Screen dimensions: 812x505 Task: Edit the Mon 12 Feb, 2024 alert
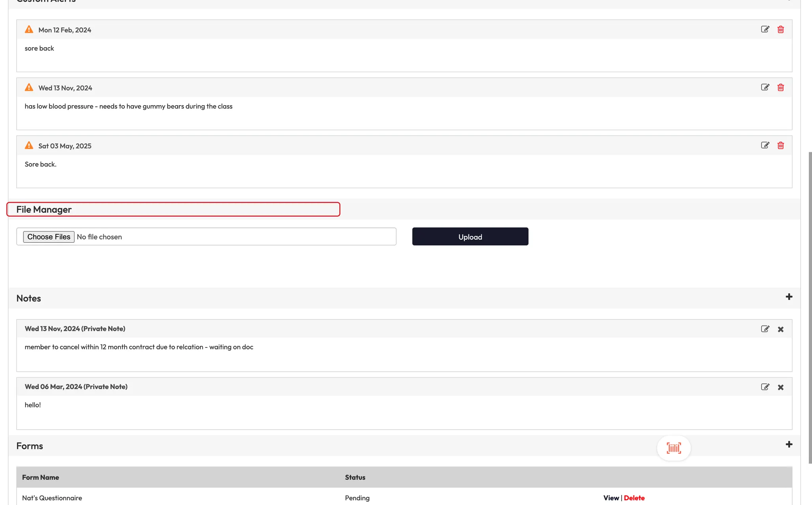[x=765, y=29]
